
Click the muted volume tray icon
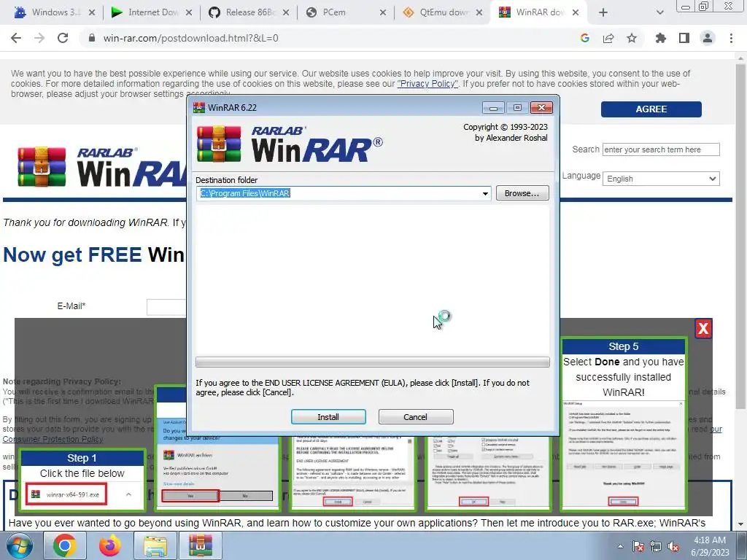pos(673,546)
